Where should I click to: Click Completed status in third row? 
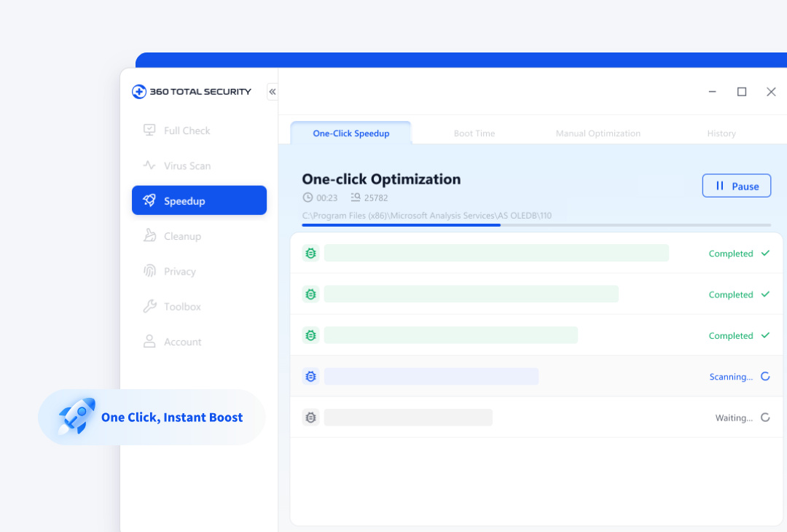pyautogui.click(x=731, y=336)
